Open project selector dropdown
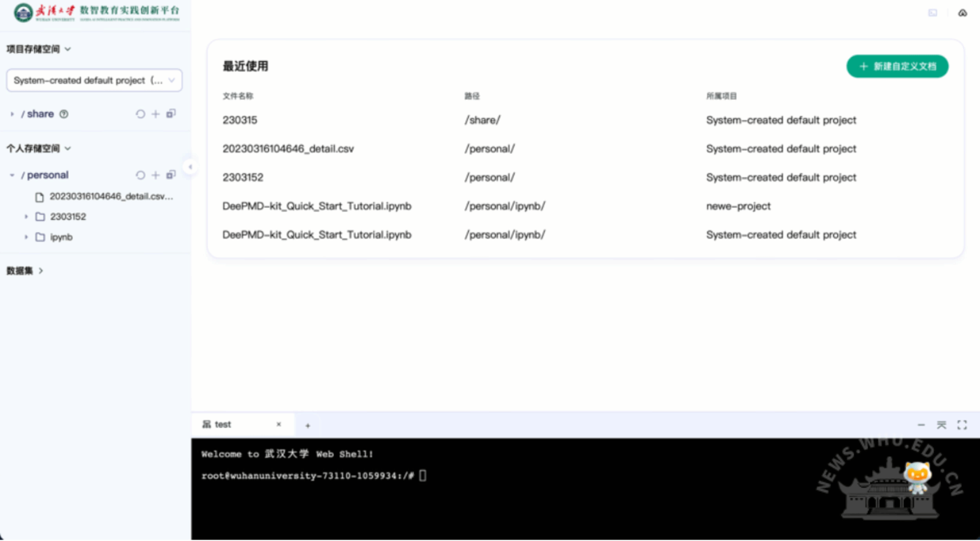This screenshot has height=541, width=980. [x=94, y=81]
